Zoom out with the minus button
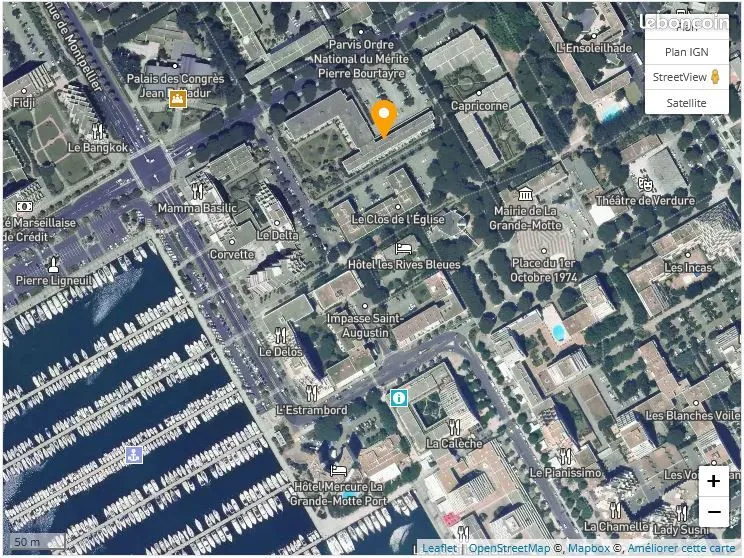Viewport: 744px width, 558px height. [713, 512]
